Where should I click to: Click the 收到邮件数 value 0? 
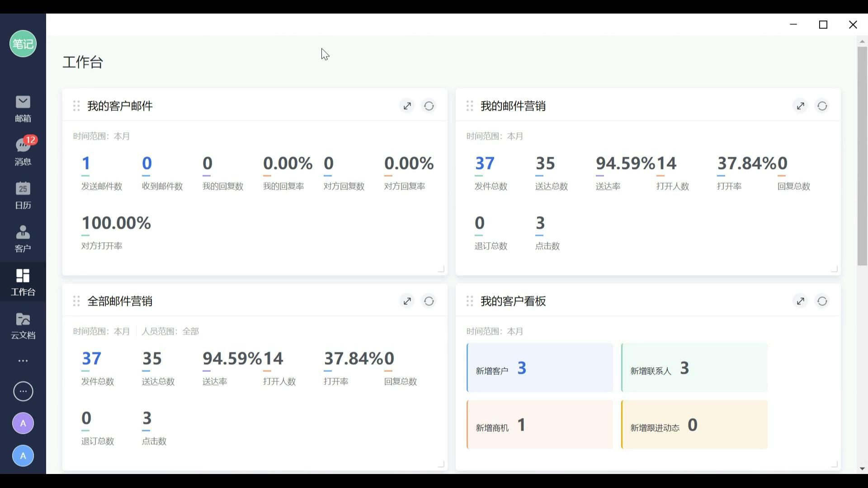coord(147,163)
